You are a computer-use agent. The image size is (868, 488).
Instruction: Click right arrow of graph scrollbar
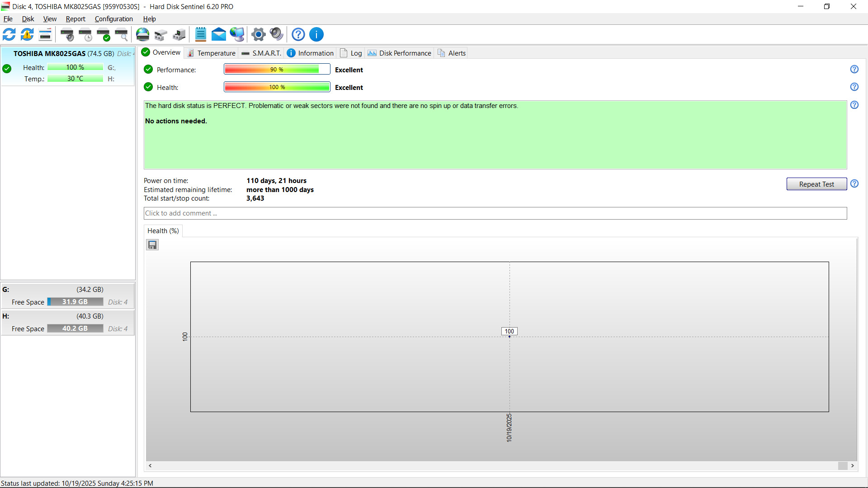tap(853, 465)
